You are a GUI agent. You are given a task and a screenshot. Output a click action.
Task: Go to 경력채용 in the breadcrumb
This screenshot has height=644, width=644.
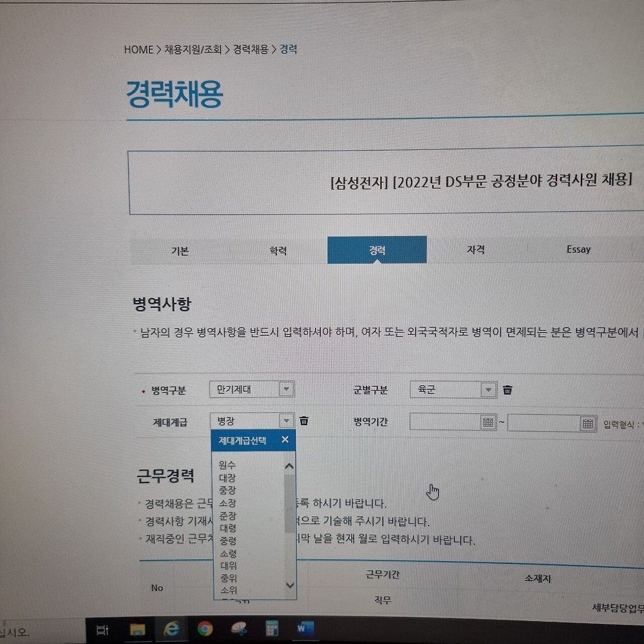tap(251, 50)
